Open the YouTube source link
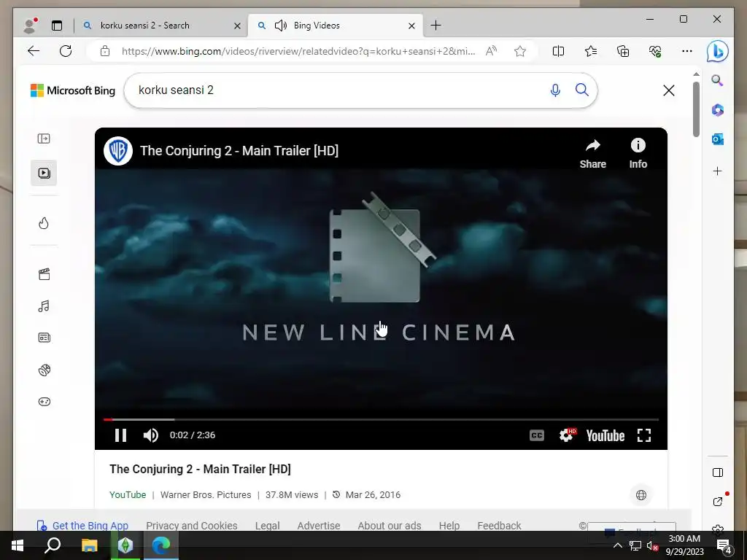 point(128,495)
